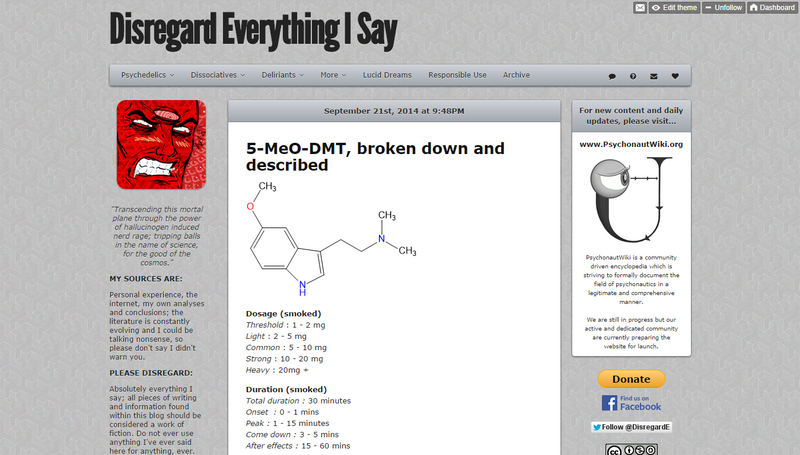Screen dimensions: 800x455
Task: Expand the More dropdown menu
Action: 333,75
